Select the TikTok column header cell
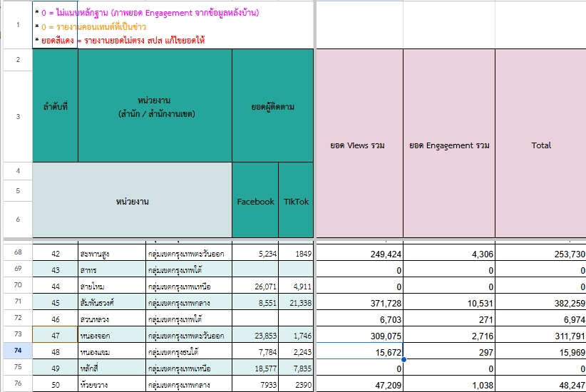586x392 pixels. (296, 202)
